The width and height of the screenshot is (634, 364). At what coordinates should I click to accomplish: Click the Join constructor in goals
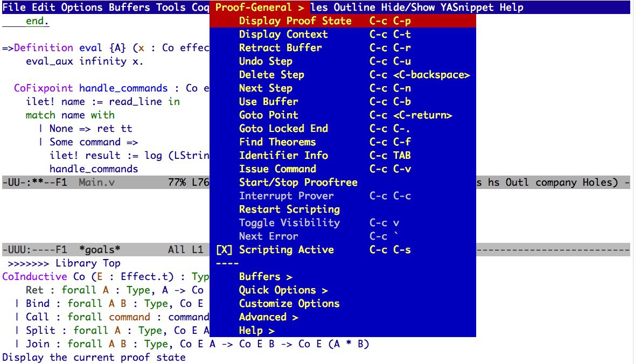38,344
